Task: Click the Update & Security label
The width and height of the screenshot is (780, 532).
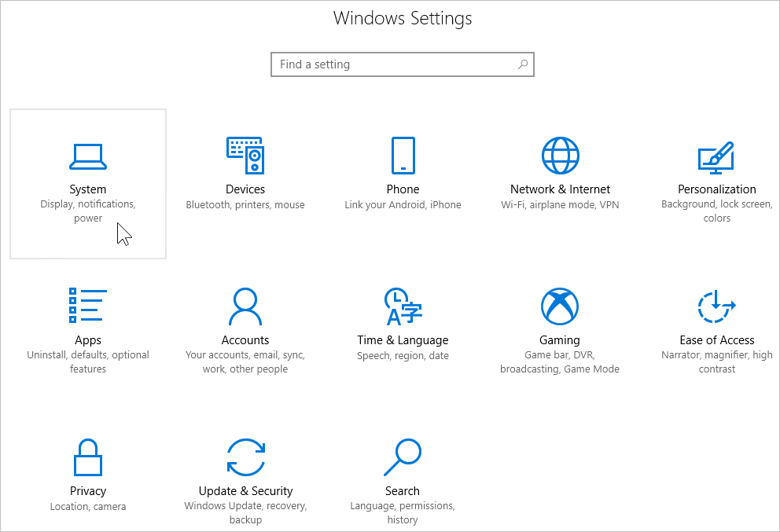Action: point(246,490)
